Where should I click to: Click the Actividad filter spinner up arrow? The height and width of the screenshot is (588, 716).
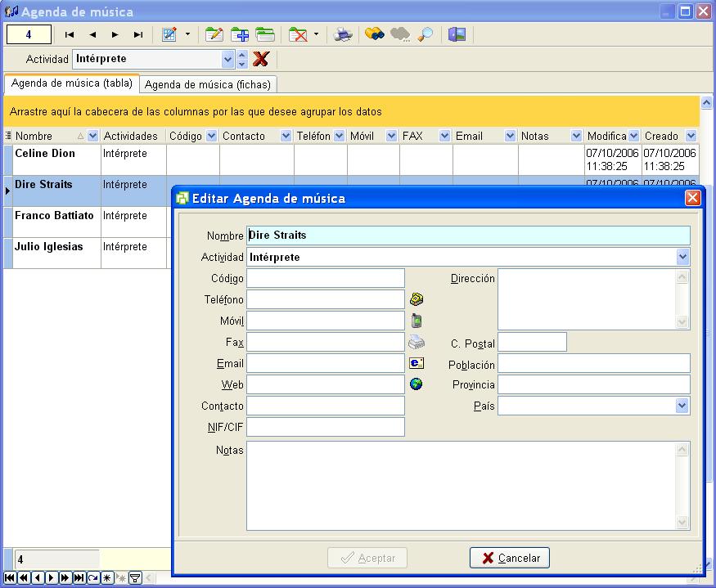click(x=242, y=55)
